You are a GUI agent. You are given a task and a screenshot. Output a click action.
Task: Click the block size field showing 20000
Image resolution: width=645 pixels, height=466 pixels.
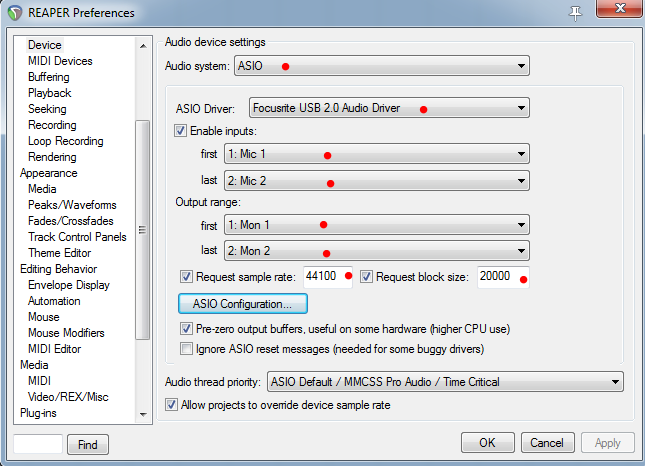coord(503,277)
